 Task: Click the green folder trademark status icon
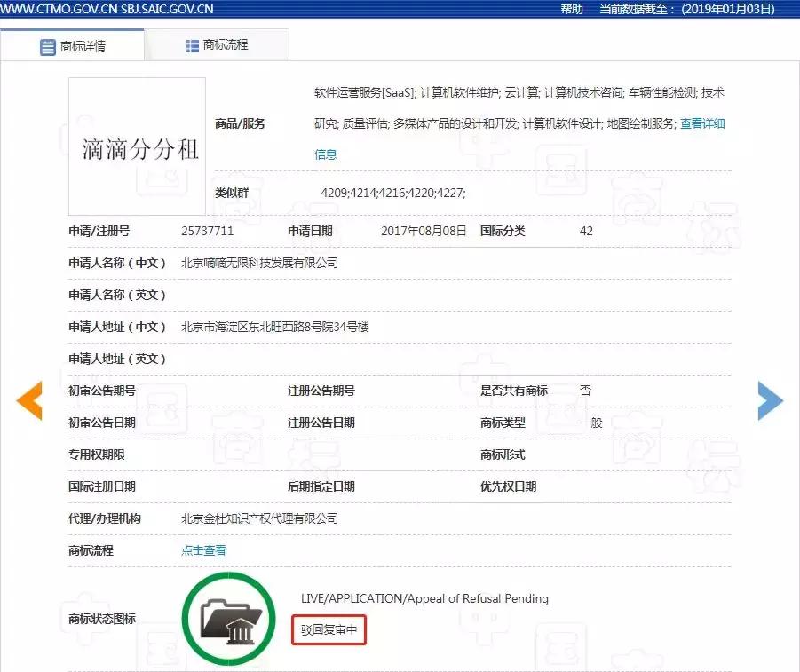228,619
